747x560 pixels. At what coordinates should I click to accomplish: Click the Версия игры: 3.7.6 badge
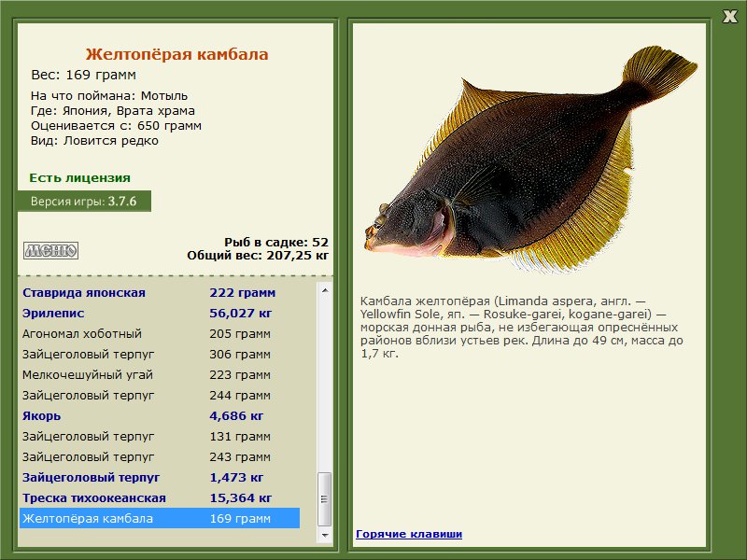(84, 201)
